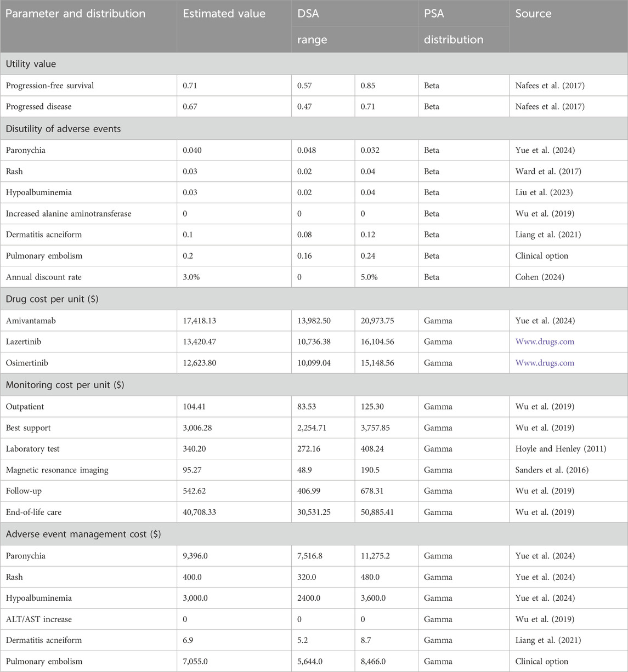The height and width of the screenshot is (672, 628).
Task: Open the Www.drugs.com link for Osimertinib
Action: coord(545,363)
